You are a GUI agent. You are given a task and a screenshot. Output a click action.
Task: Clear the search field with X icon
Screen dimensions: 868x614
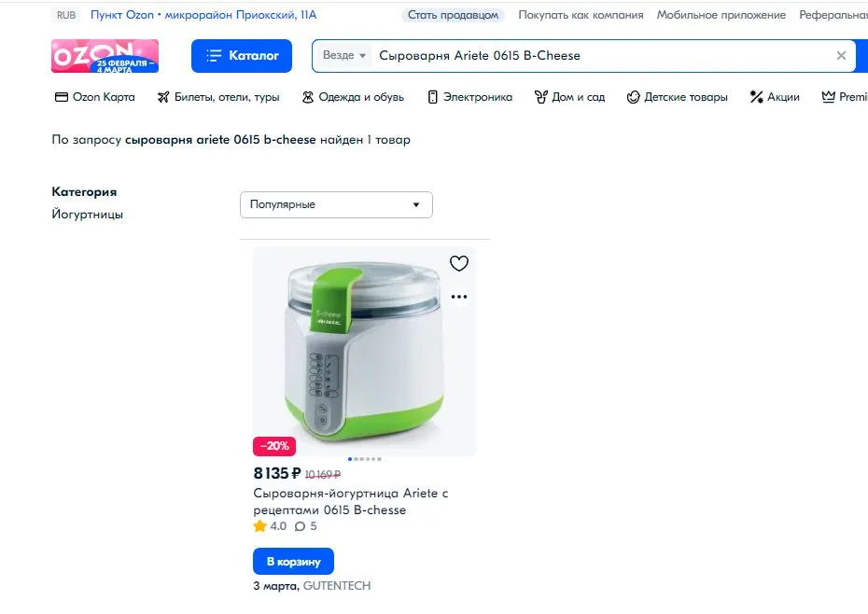click(x=841, y=56)
